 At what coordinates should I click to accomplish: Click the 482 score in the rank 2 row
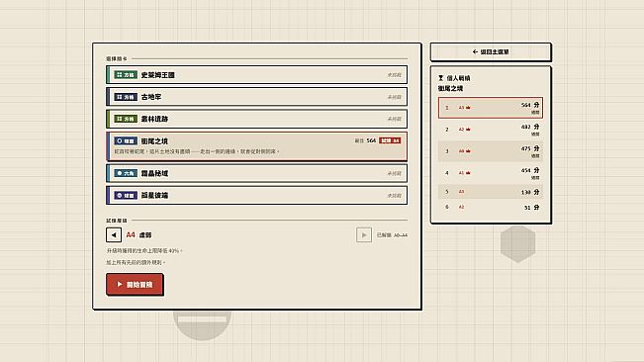525,127
